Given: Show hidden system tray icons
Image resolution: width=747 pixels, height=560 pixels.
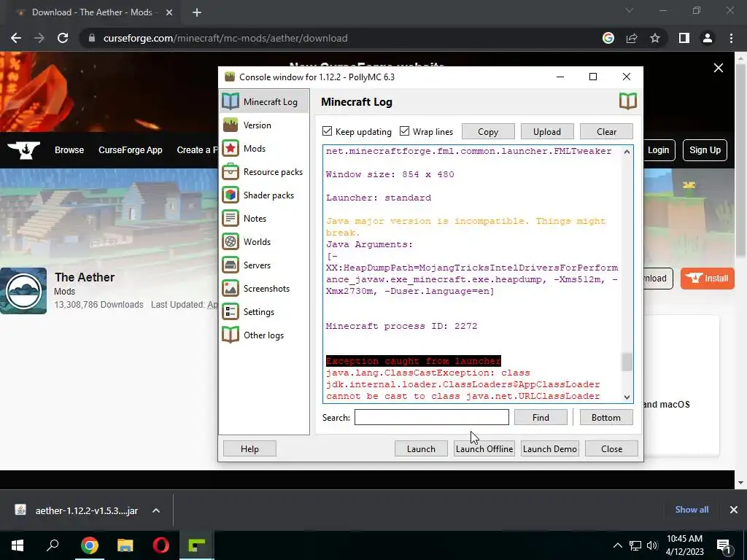Looking at the screenshot, I should [617, 545].
